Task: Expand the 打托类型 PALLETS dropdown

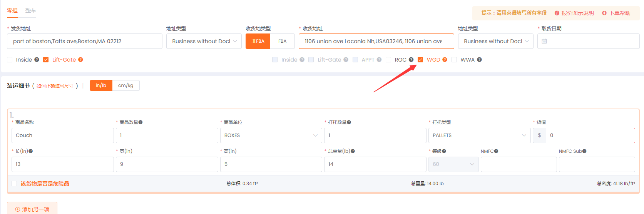Action: 479,135
